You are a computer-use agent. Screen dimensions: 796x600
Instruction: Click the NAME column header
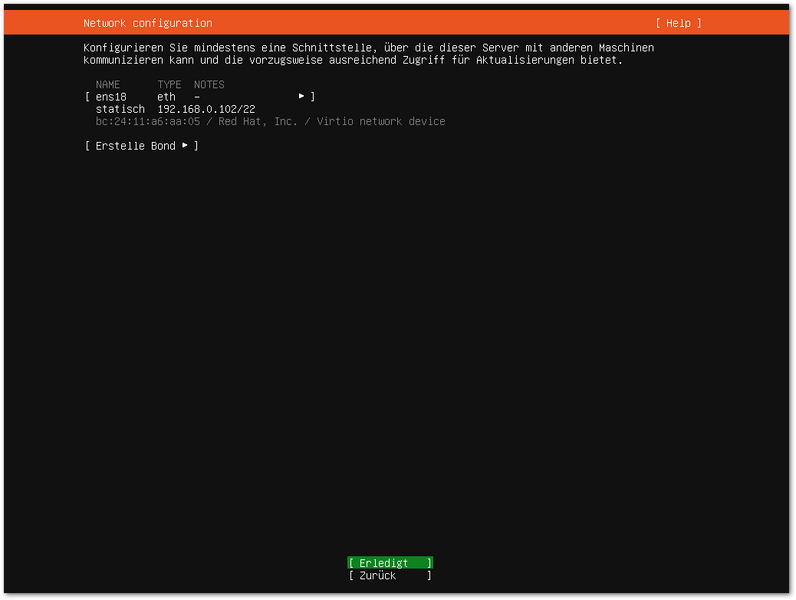tap(108, 85)
